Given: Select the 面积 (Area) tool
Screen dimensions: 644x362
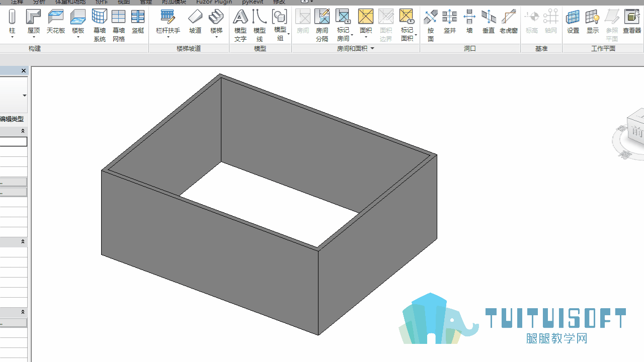Looking at the screenshot, I should [366, 22].
